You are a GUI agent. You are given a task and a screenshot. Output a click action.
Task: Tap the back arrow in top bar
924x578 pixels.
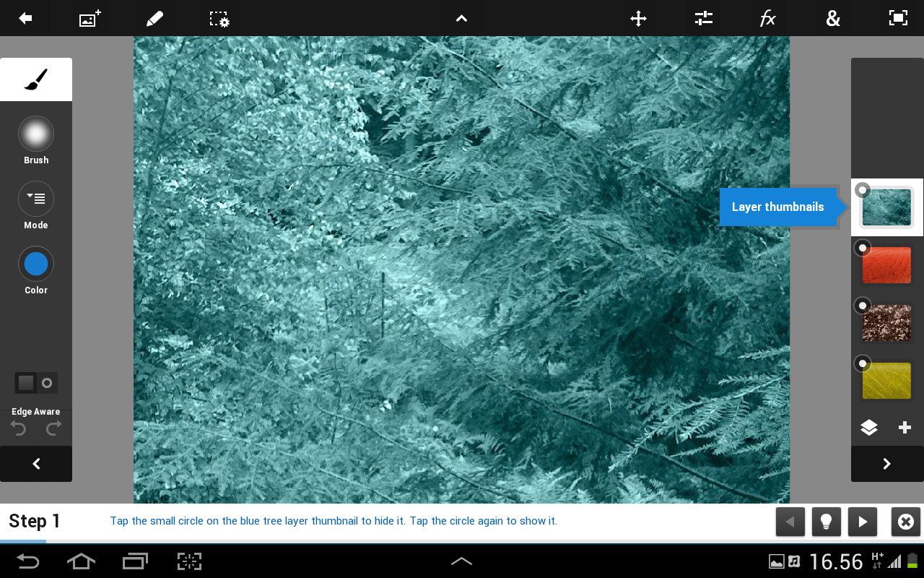pyautogui.click(x=25, y=18)
